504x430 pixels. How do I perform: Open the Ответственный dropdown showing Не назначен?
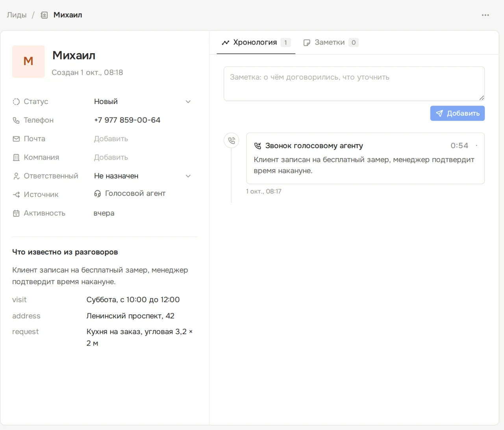143,176
